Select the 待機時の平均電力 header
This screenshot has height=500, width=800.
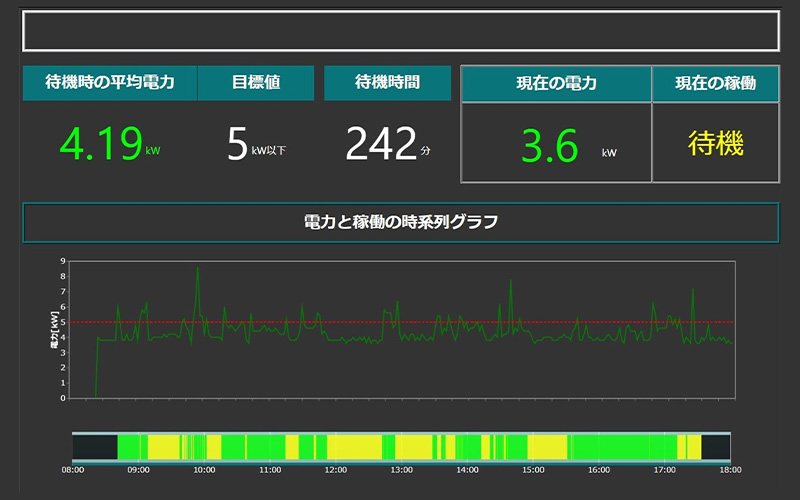point(110,83)
